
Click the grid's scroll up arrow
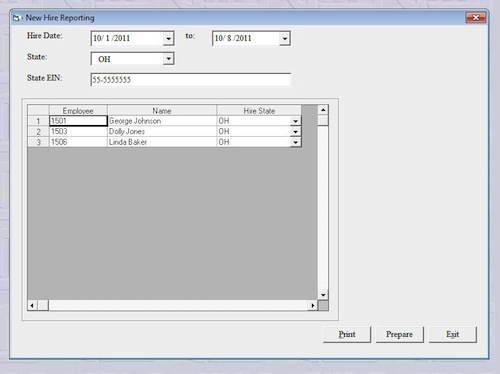click(x=323, y=110)
